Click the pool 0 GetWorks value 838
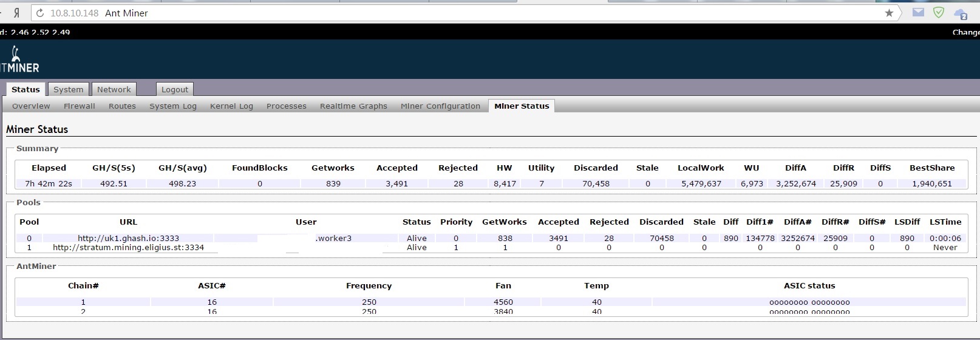 505,238
